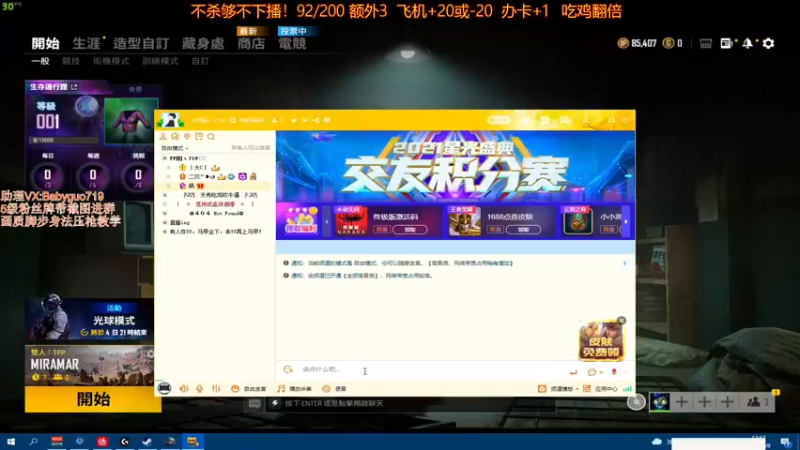The image size is (800, 450).
Task: Open the font style icon beside chat input
Action: coord(288,369)
